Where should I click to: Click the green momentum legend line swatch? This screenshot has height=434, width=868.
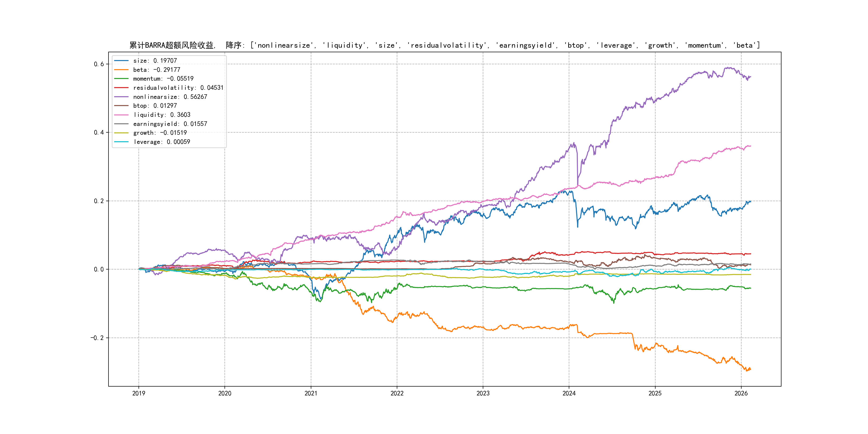click(x=121, y=78)
